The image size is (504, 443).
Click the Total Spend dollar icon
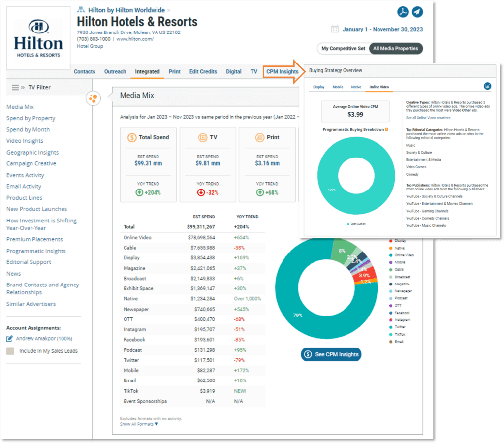(x=132, y=138)
